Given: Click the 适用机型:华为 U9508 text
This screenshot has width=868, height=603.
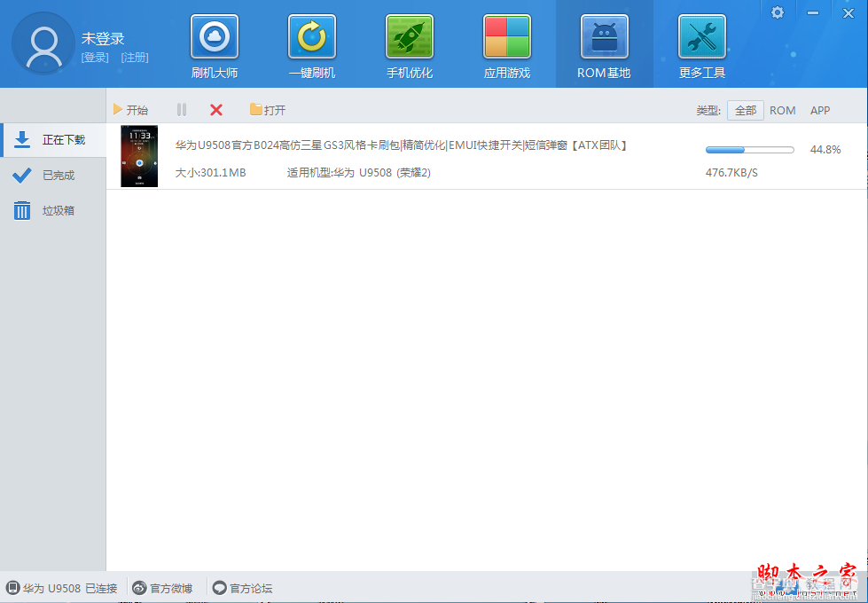Looking at the screenshot, I should (359, 173).
